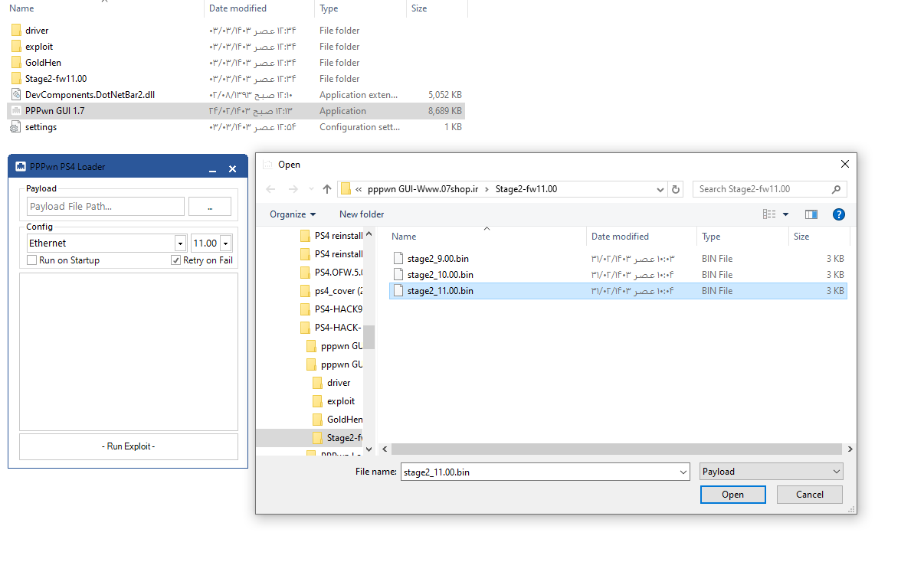Click the Cancel button in Open dialog
Image resolution: width=924 pixels, height=562 pixels.
pyautogui.click(x=809, y=495)
